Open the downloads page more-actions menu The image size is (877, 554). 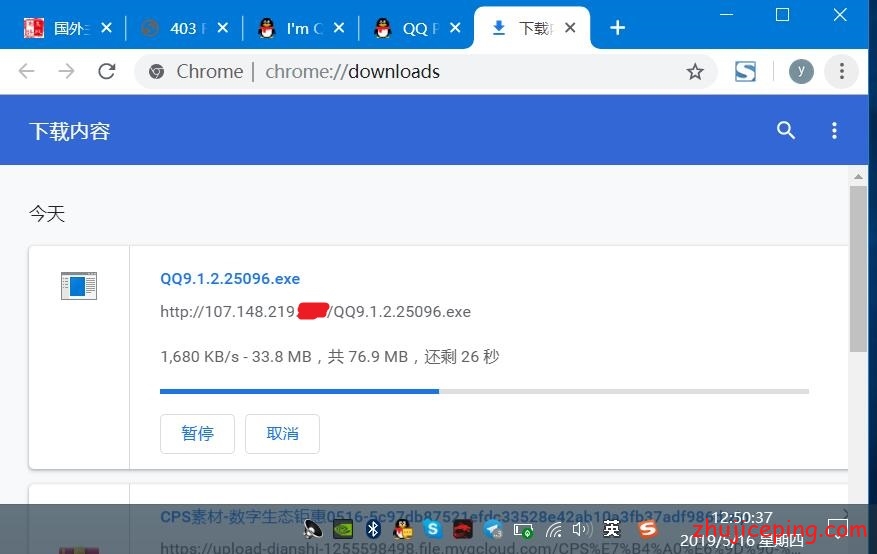tap(834, 130)
